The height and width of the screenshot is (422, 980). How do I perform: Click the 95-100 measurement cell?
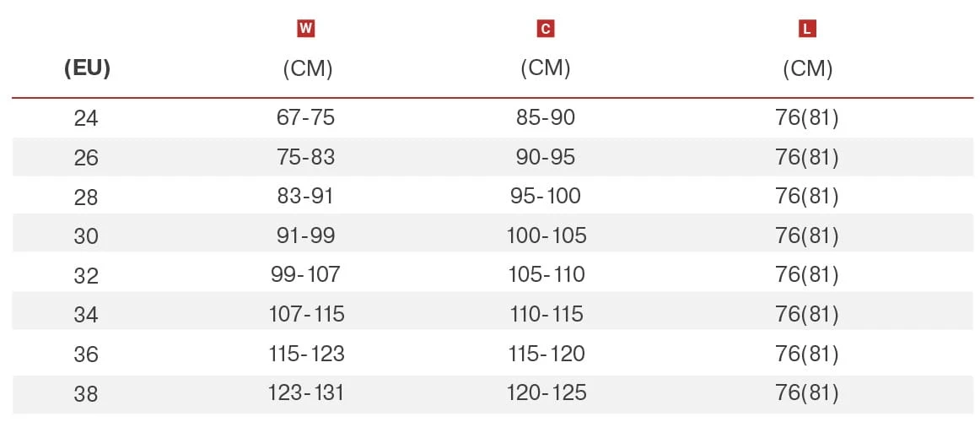point(546,197)
